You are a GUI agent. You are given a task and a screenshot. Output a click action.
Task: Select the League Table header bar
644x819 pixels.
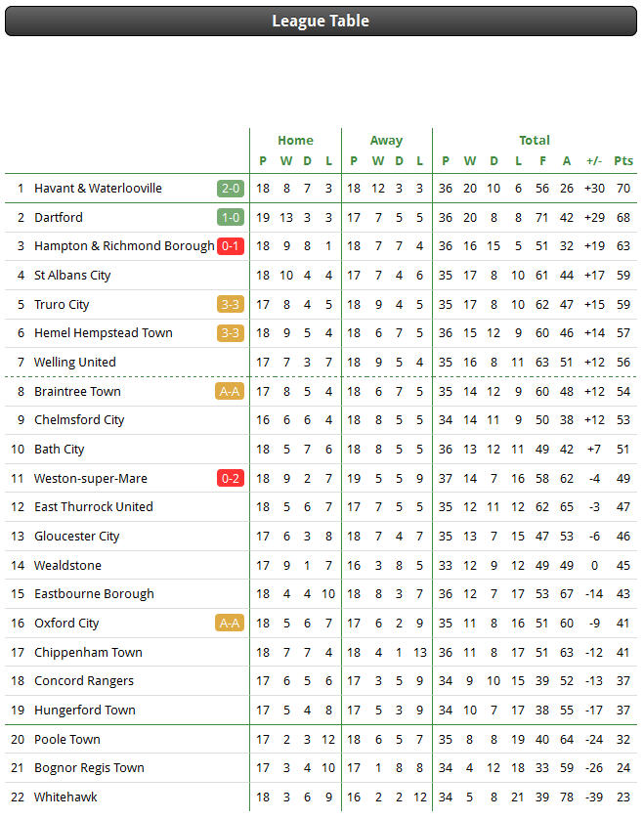point(321,21)
